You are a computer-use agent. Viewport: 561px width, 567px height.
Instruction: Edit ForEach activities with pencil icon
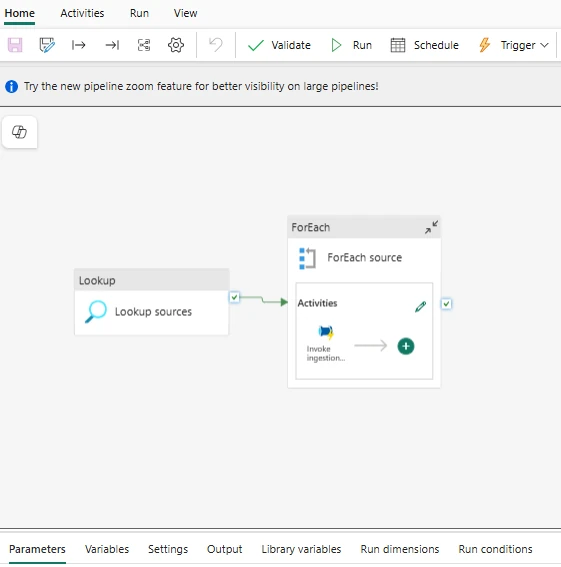pyautogui.click(x=421, y=307)
